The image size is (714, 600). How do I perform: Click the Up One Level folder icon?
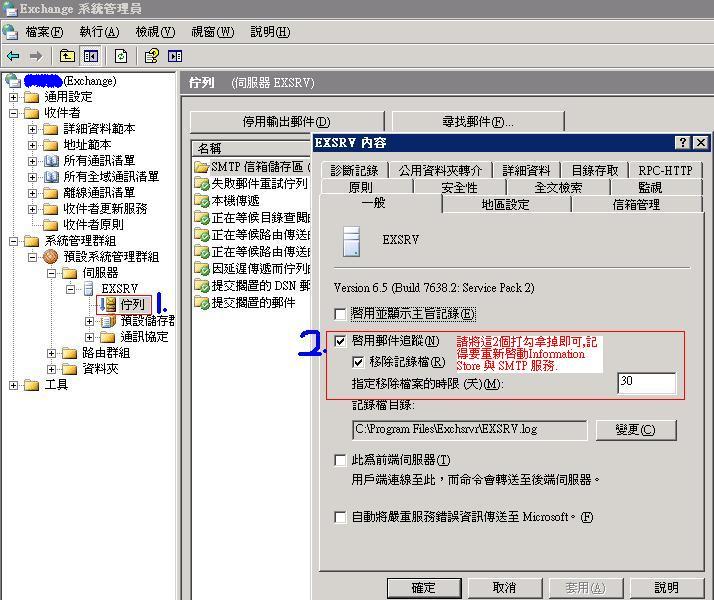[68, 57]
